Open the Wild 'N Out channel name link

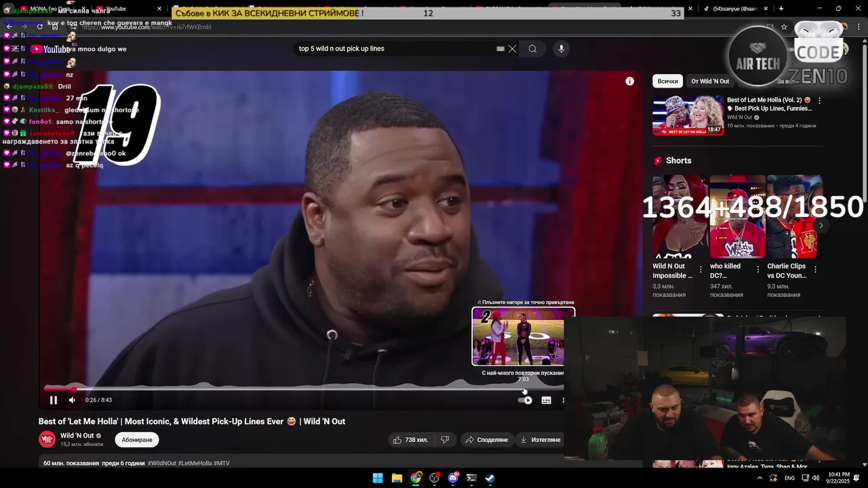[x=77, y=436]
